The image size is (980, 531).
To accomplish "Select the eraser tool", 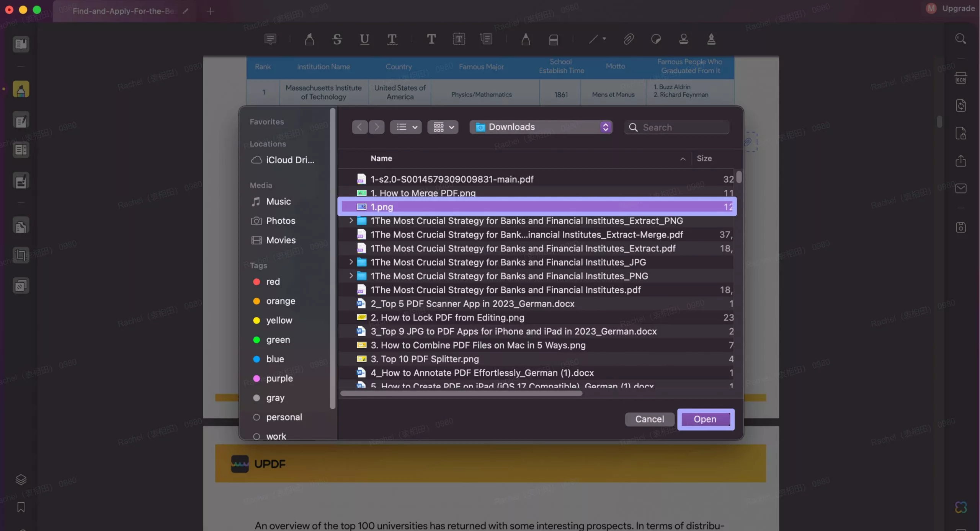I will coord(553,39).
